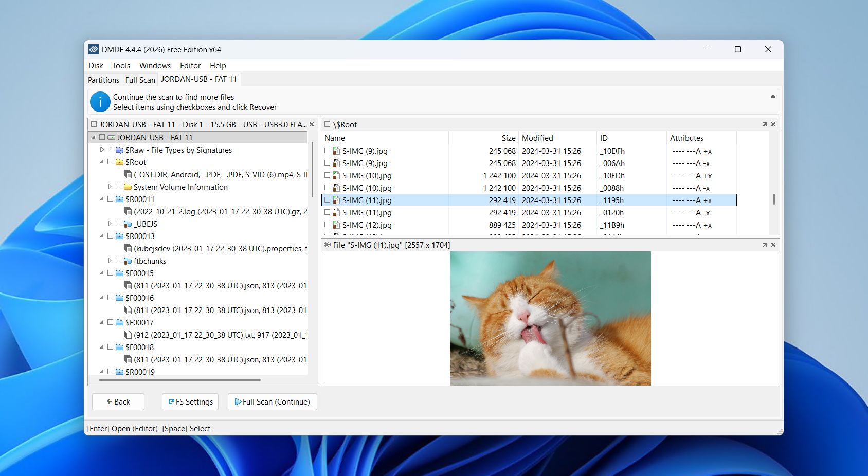Click the removable-media icon beside JORDAN-USB - FAT 11
The height and width of the screenshot is (476, 868).
111,137
